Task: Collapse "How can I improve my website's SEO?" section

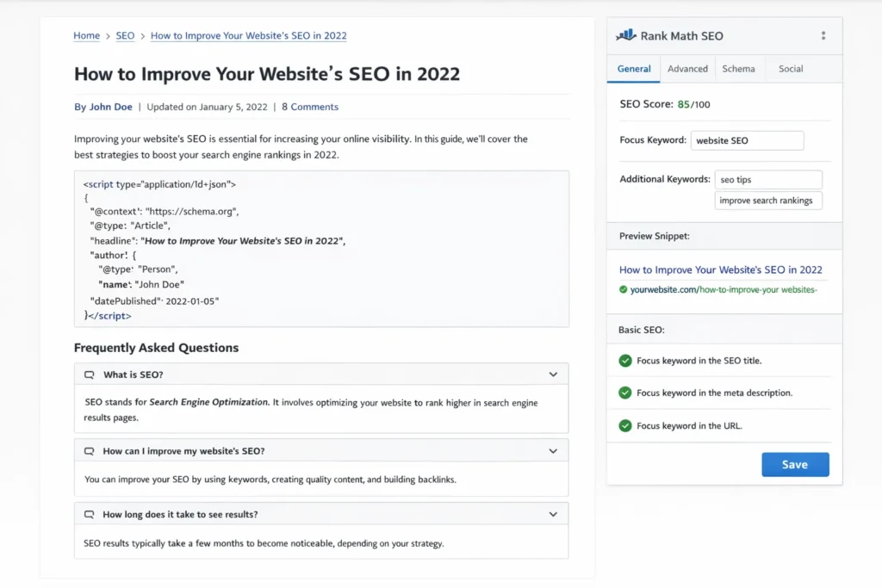Action: click(x=554, y=450)
